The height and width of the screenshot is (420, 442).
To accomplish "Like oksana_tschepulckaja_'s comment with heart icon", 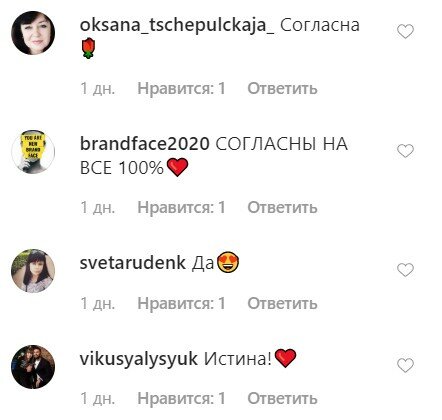I will point(405,32).
